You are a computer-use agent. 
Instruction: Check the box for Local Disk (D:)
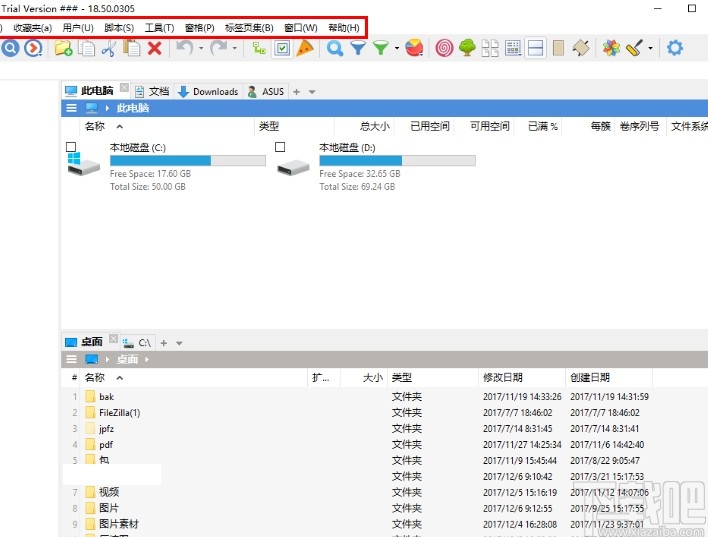pyautogui.click(x=280, y=147)
